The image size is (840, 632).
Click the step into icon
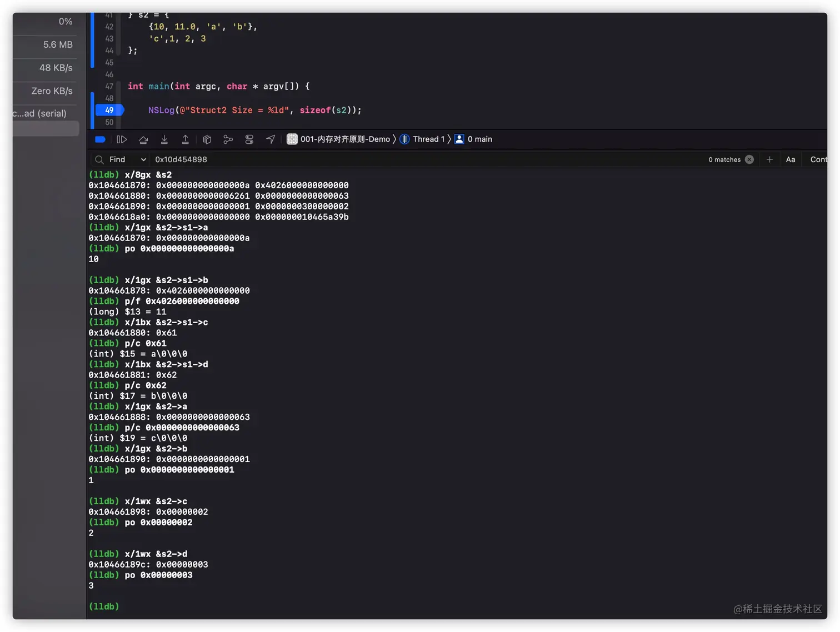tap(164, 139)
